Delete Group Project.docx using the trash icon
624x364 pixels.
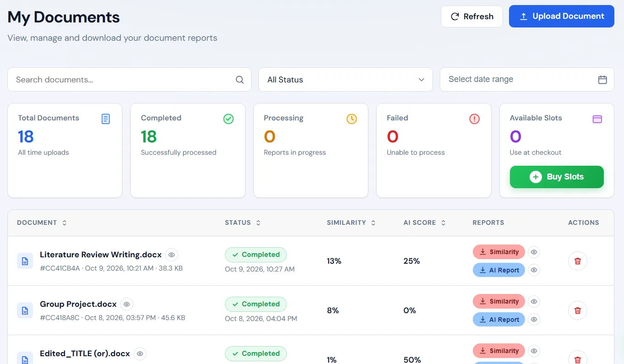[578, 310]
